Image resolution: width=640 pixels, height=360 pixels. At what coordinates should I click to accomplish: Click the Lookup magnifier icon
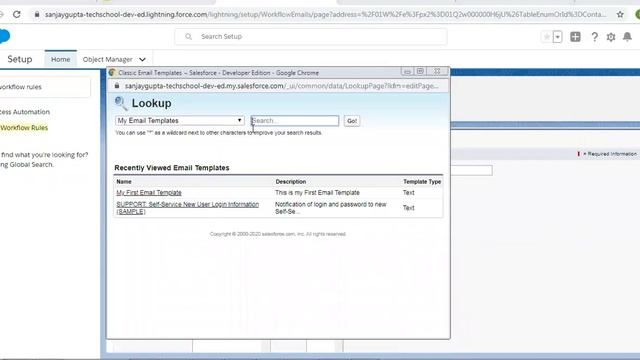tap(121, 103)
